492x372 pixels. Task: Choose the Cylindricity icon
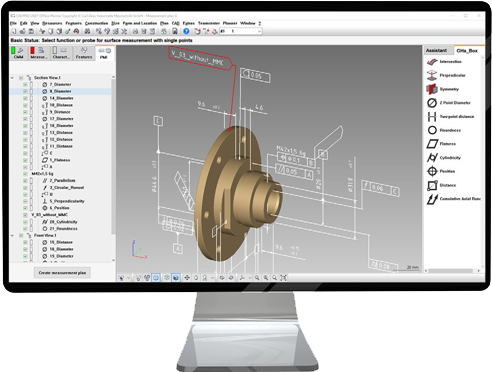click(x=432, y=157)
